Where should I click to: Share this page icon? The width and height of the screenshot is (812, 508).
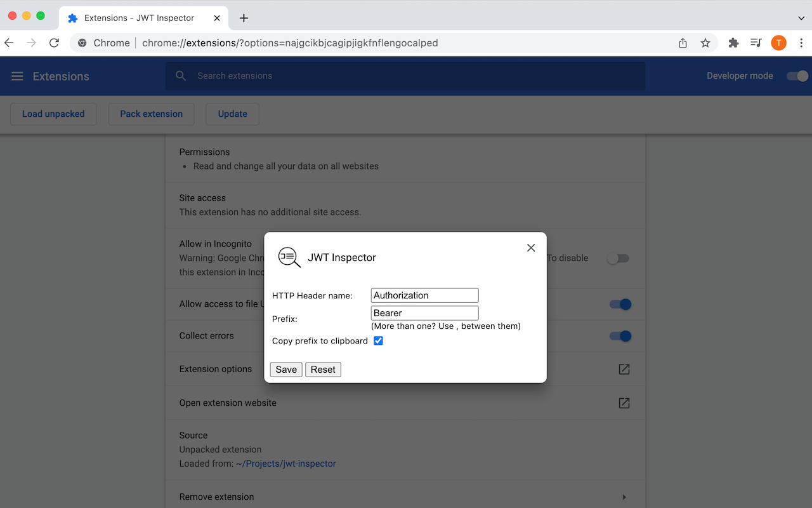pos(683,43)
